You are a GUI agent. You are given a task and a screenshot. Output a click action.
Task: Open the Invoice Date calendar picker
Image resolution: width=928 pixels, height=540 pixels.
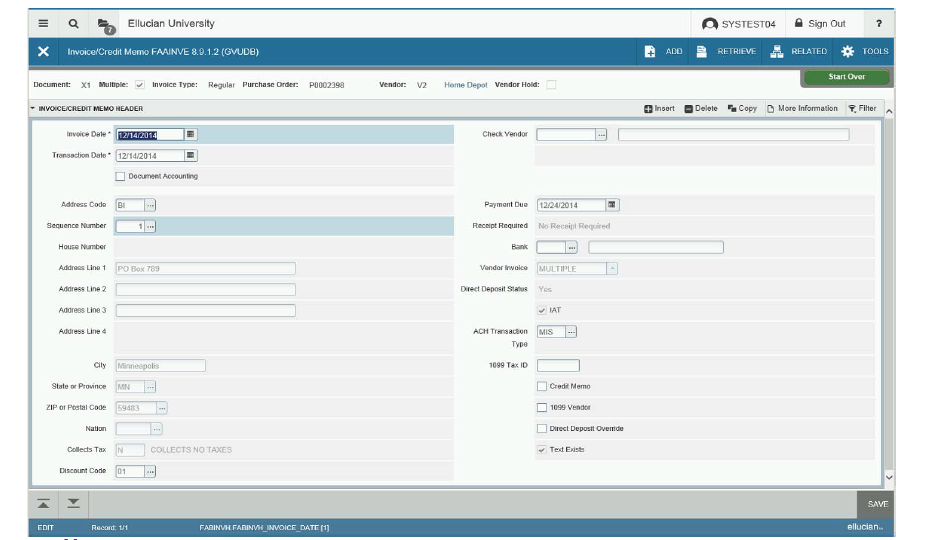[191, 134]
